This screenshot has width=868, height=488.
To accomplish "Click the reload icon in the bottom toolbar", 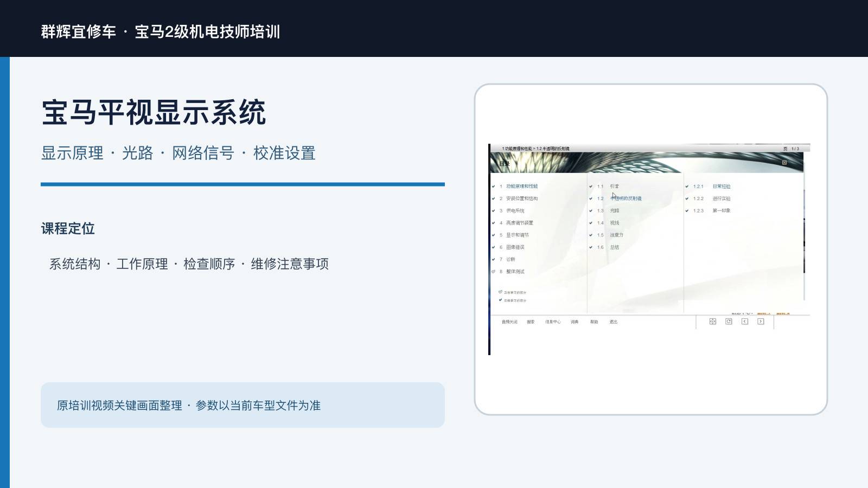I will [729, 322].
